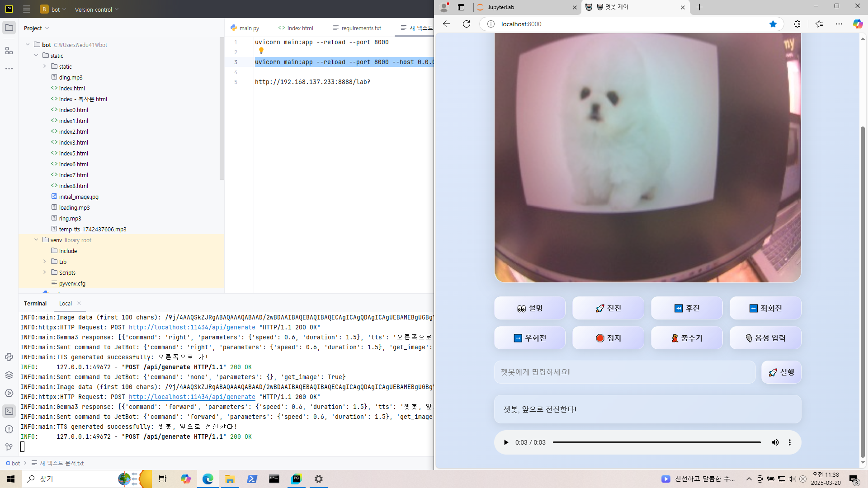Image resolution: width=868 pixels, height=488 pixels.
Task: Click the favorite star in address bar
Action: (x=773, y=24)
